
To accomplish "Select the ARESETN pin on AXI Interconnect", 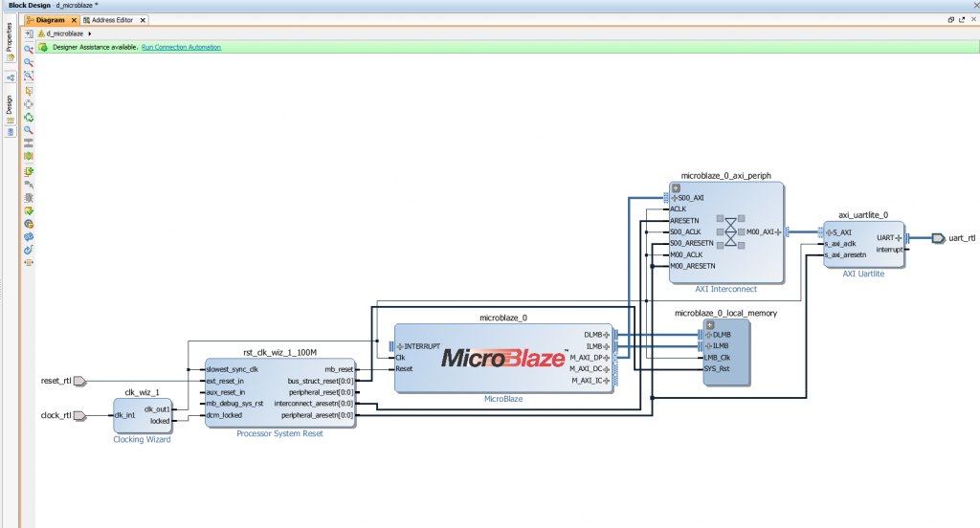I will pyautogui.click(x=684, y=221).
